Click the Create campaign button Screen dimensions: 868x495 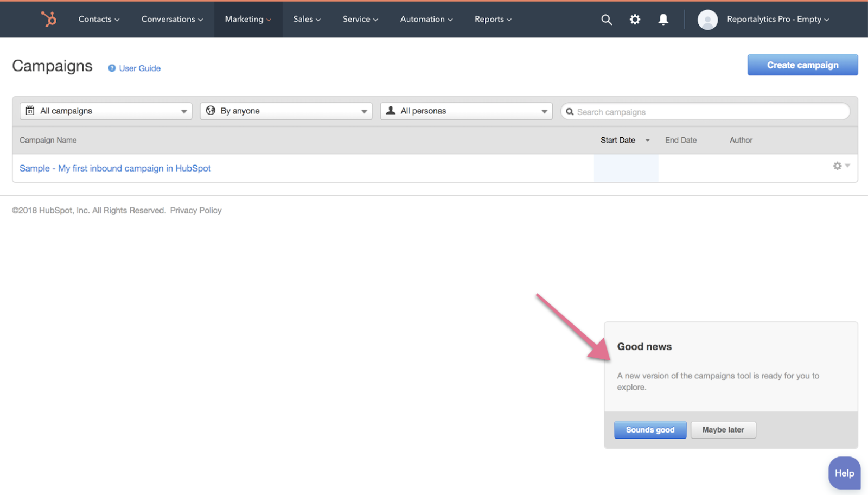coord(802,65)
